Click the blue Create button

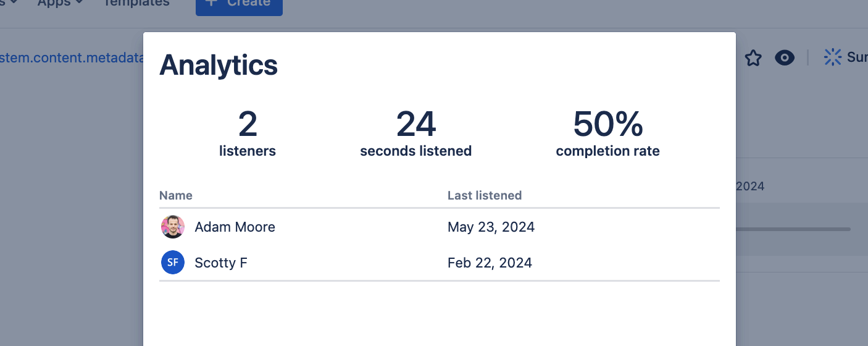(x=239, y=5)
